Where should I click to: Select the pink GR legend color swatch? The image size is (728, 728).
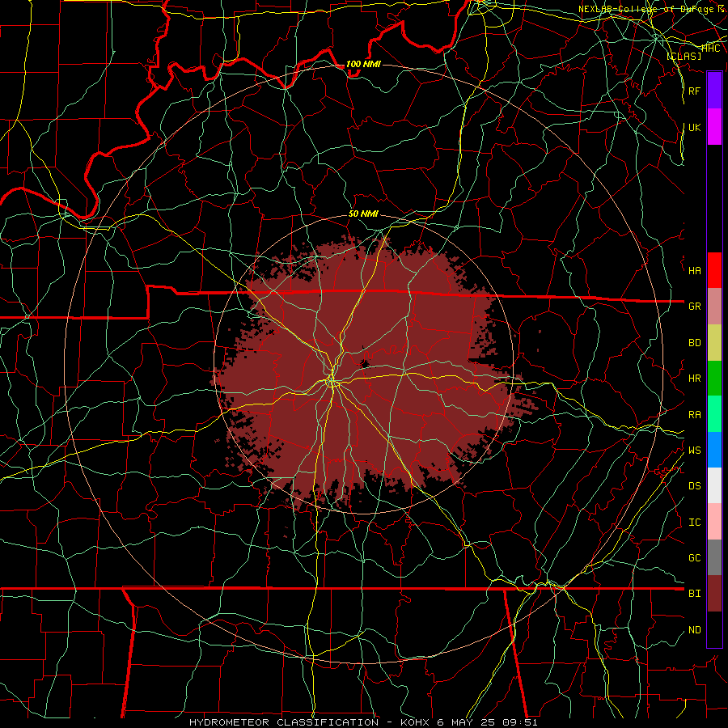[x=714, y=306]
